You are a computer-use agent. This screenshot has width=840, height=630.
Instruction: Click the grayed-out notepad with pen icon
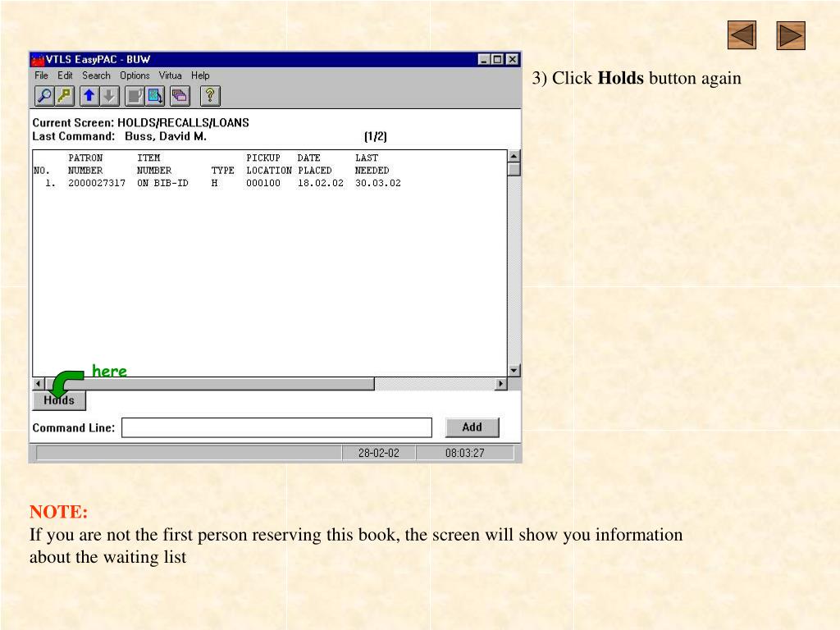tap(135, 96)
